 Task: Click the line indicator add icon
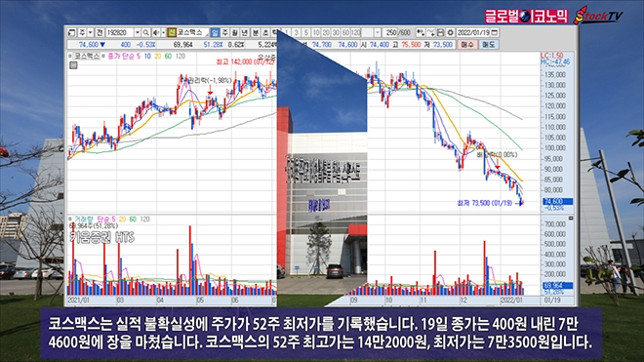(x=430, y=32)
